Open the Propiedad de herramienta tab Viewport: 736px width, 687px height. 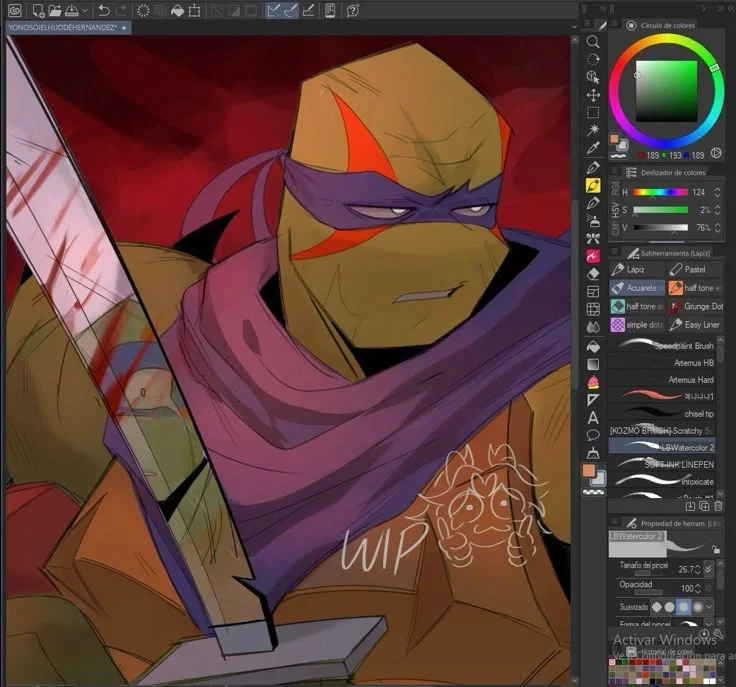tap(674, 523)
